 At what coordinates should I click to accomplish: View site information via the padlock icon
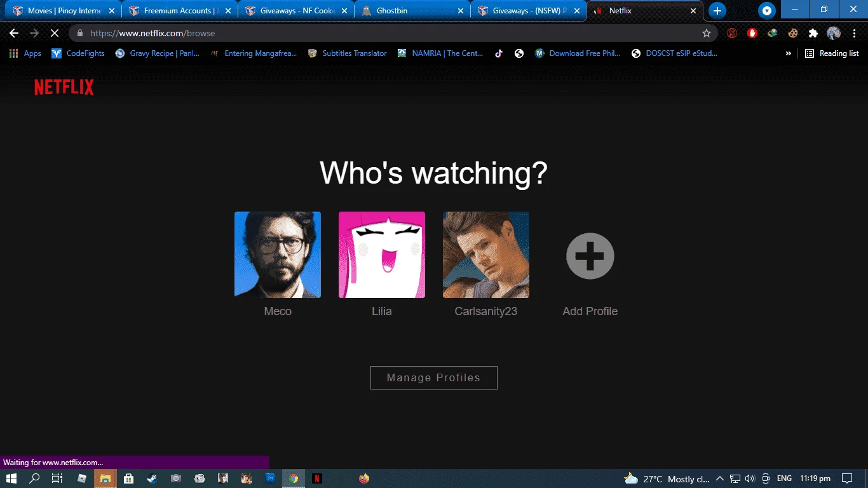80,33
